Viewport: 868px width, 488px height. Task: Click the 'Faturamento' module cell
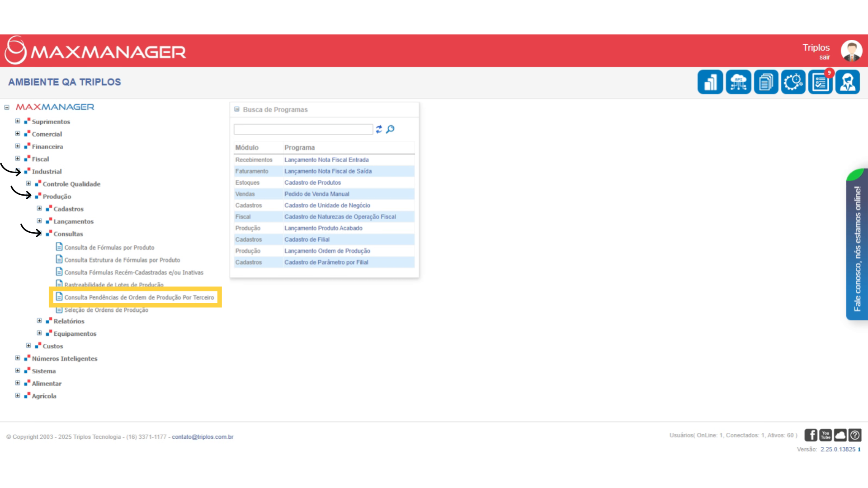click(251, 171)
